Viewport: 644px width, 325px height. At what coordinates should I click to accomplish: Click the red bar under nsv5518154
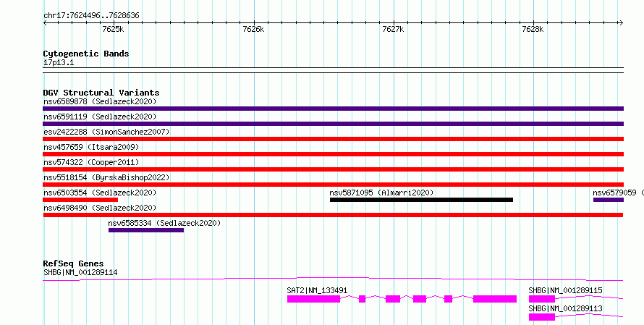333,185
